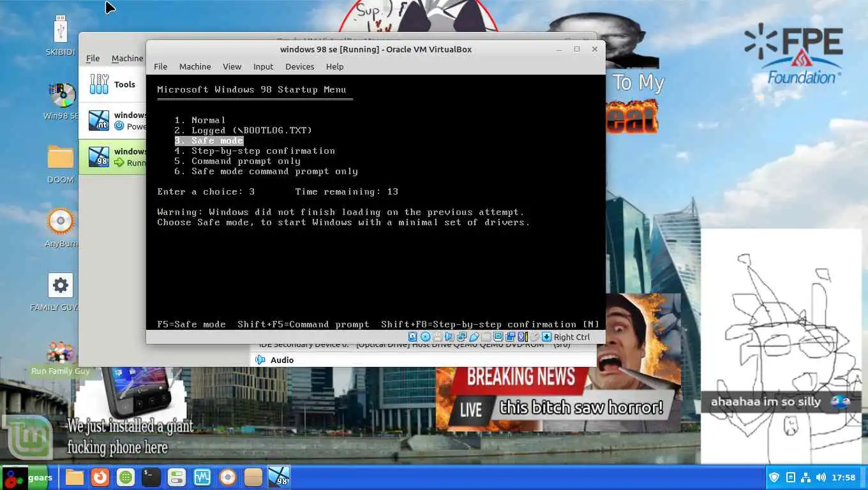Click the virtualization features 'V' status icon
The height and width of the screenshot is (490, 868).
pyautogui.click(x=521, y=337)
